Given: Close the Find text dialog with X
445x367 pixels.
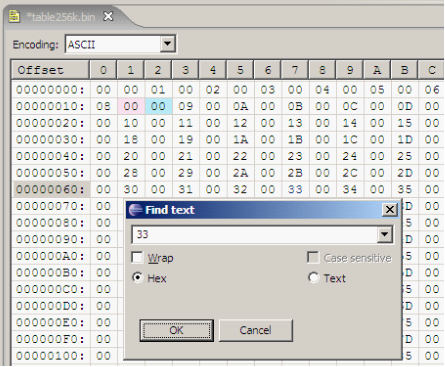Looking at the screenshot, I should click(x=390, y=210).
